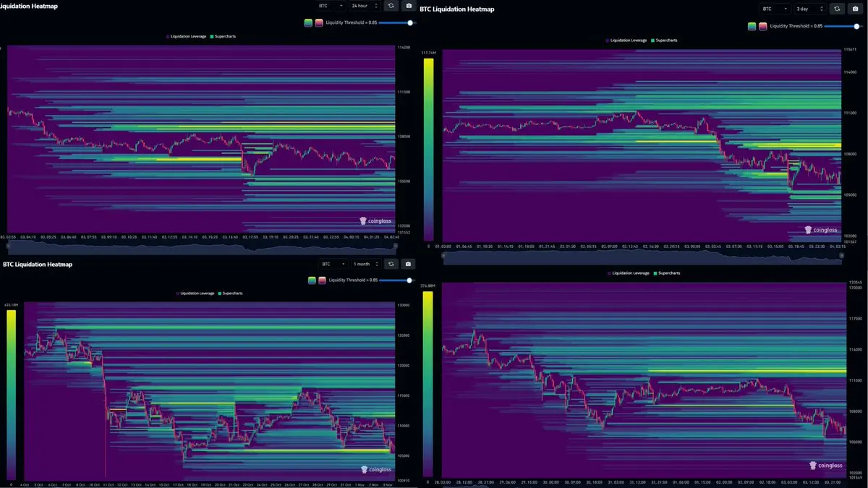
Task: Click refresh icon next to 24 hour selector
Action: click(391, 6)
